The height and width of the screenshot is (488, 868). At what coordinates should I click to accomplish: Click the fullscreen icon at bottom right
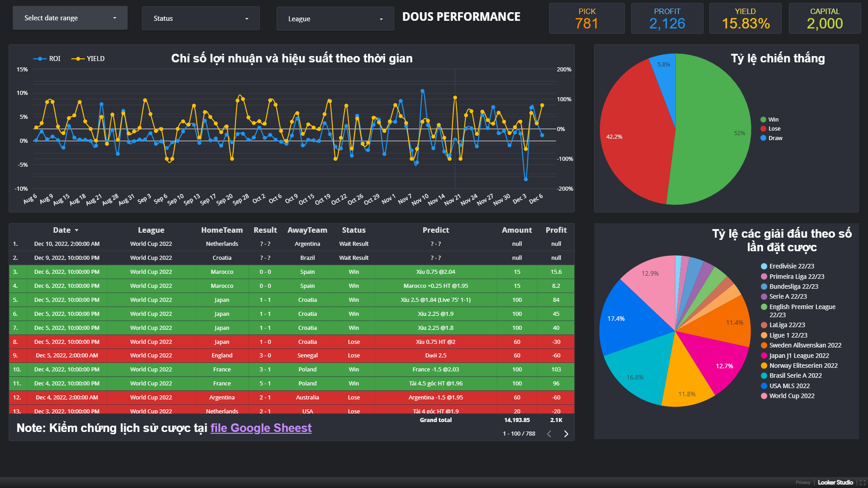tap(862, 483)
